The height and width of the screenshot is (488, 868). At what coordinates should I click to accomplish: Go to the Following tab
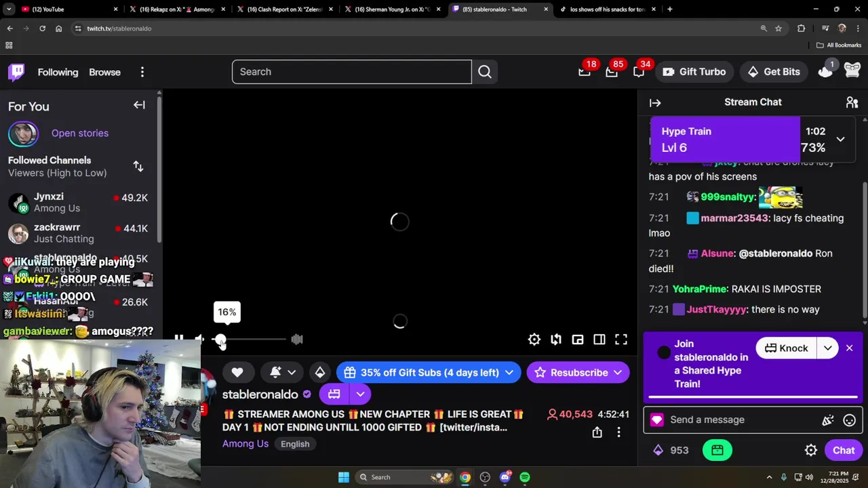58,72
